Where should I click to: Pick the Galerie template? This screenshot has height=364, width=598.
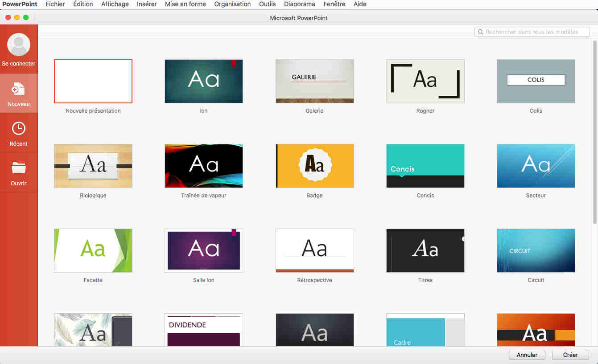(x=314, y=81)
